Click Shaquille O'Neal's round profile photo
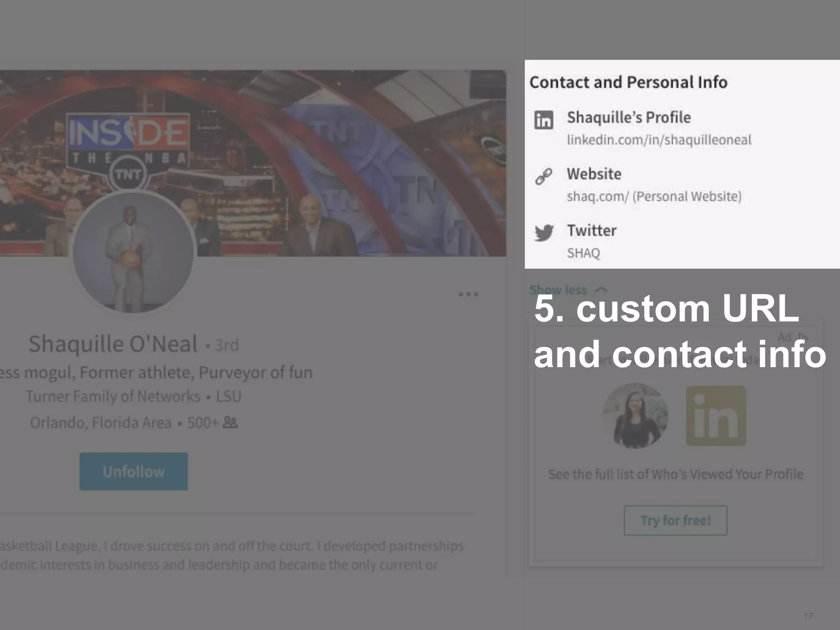The image size is (840, 630). 134,252
